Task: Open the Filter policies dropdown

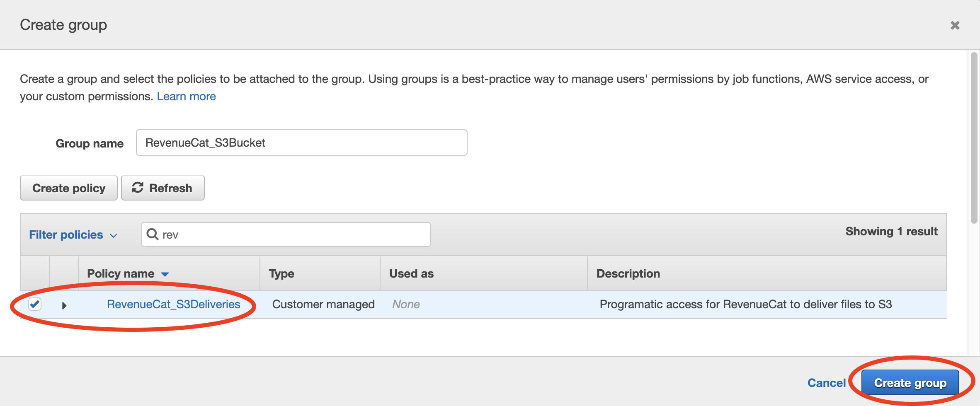Action: coord(73,235)
